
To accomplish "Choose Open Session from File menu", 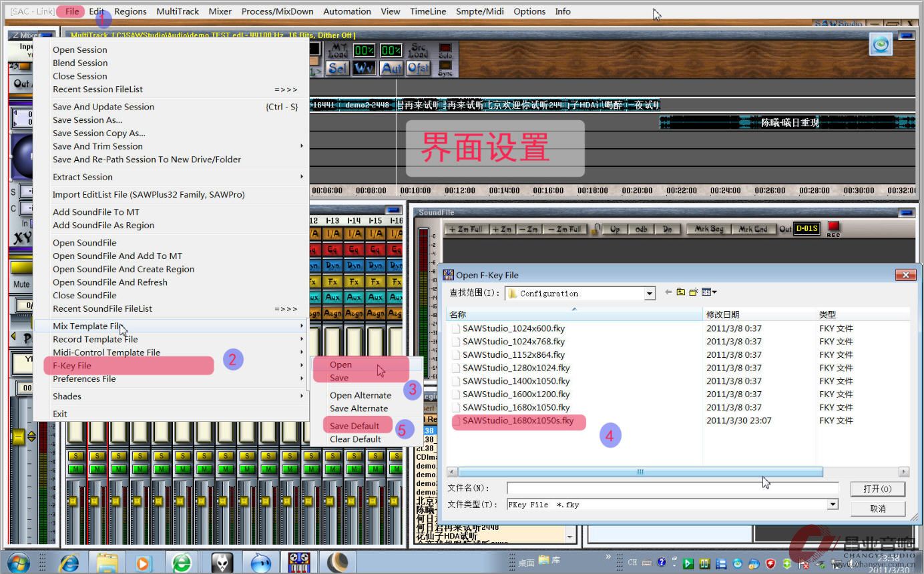I will click(80, 50).
